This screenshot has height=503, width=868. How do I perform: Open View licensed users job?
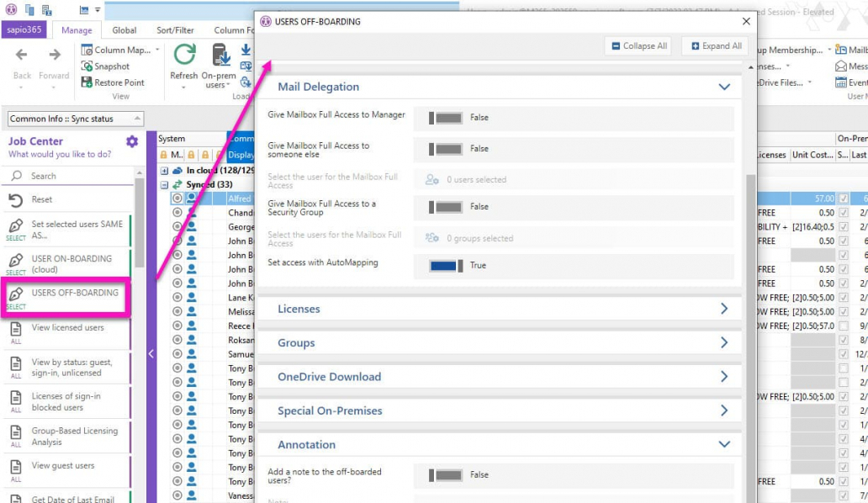pos(66,332)
